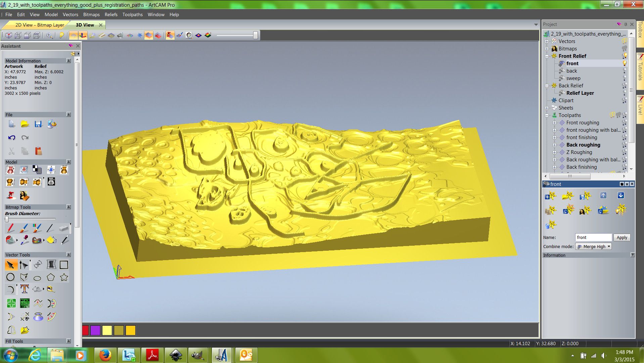Select the Zoom tool in the 3D view toolbar
Screen dimensions: 644x363
[48, 35]
